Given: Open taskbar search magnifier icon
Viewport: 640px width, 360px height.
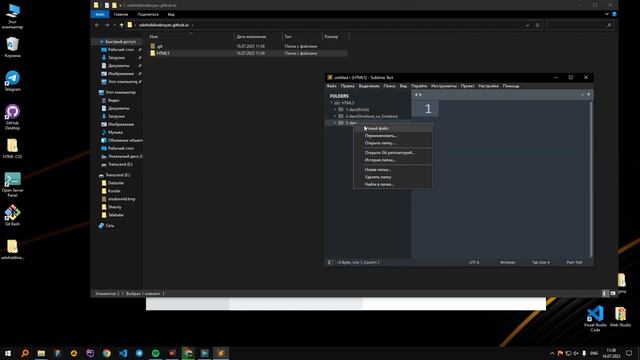Looking at the screenshot, I should [x=25, y=353].
